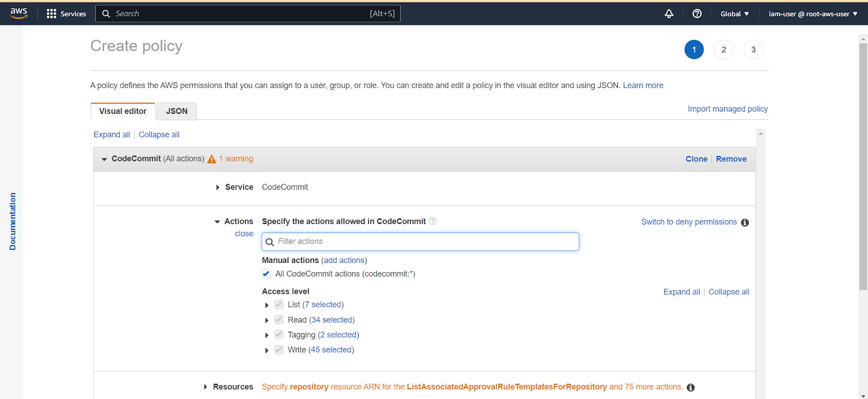Screen dimensions: 868x399
Task: Click the Resources repository ARN warning text
Action: point(472,387)
